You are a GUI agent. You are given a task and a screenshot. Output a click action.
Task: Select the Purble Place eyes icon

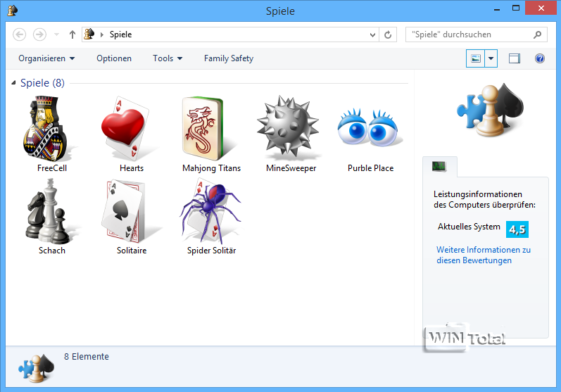click(x=369, y=128)
